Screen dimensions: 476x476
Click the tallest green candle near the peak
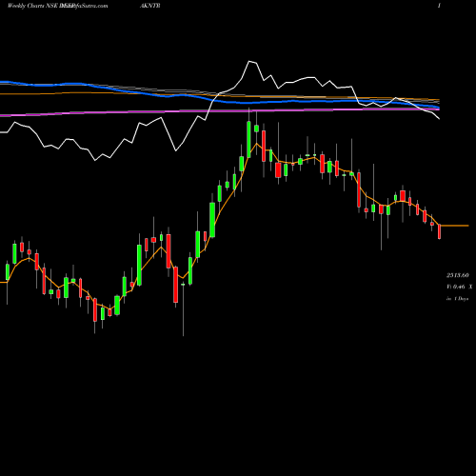[x=248, y=139]
